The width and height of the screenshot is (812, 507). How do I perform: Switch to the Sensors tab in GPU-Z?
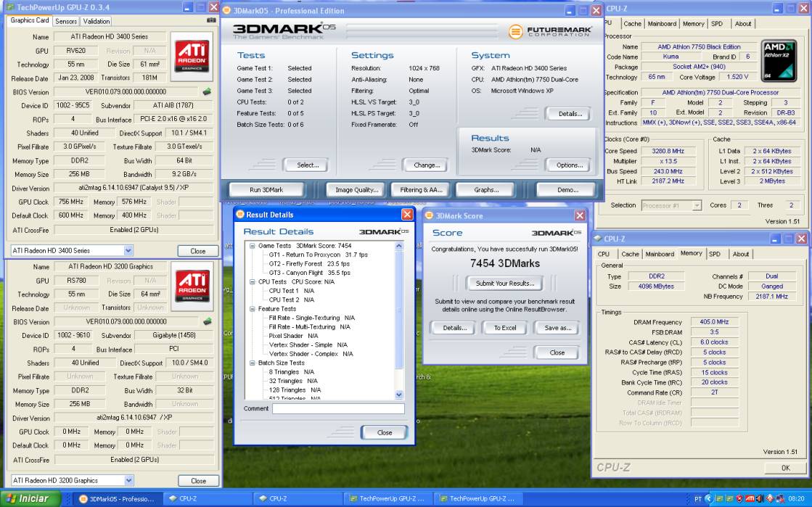pyautogui.click(x=66, y=21)
